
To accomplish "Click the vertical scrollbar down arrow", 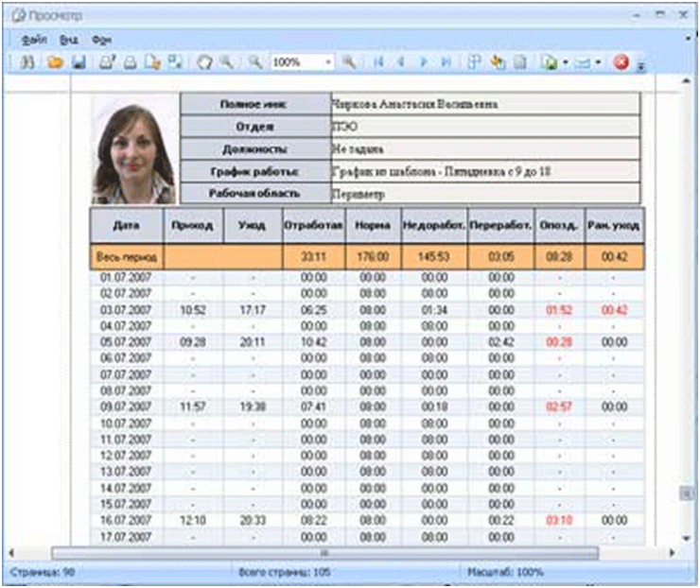I will (687, 539).
